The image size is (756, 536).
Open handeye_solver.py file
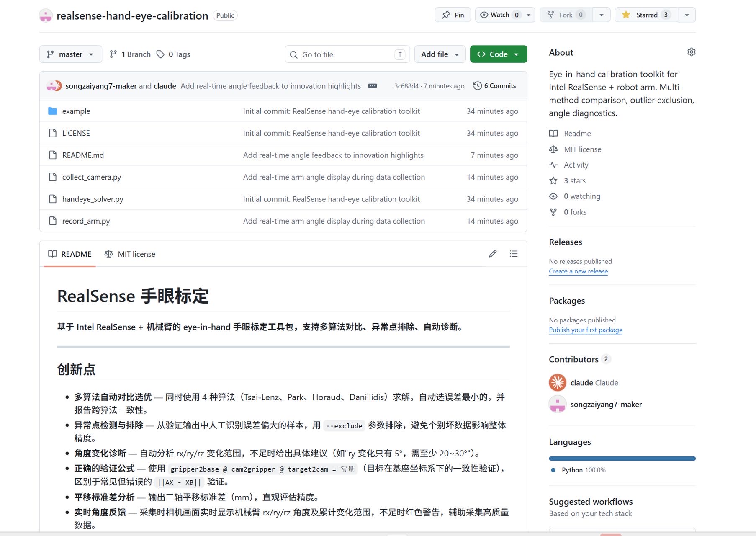(x=93, y=199)
